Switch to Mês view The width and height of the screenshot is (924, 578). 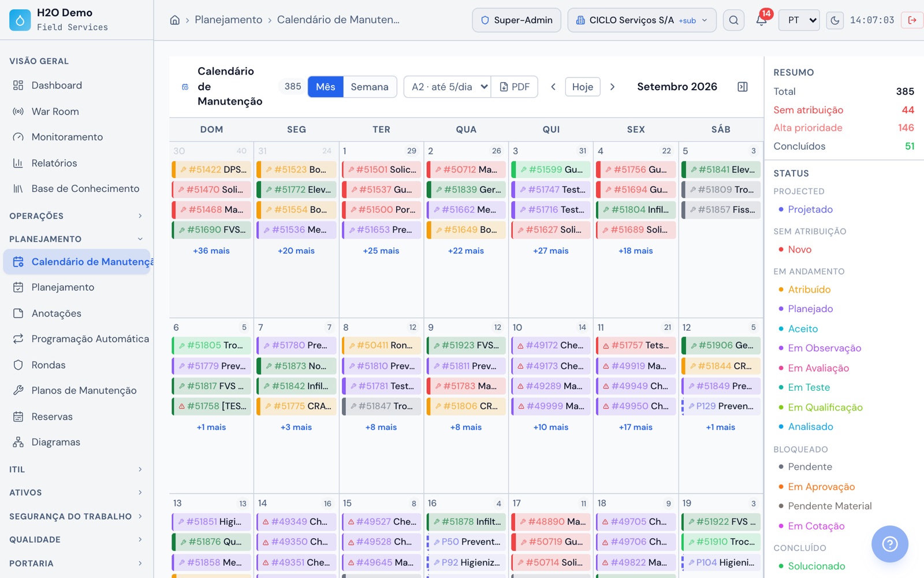click(326, 87)
